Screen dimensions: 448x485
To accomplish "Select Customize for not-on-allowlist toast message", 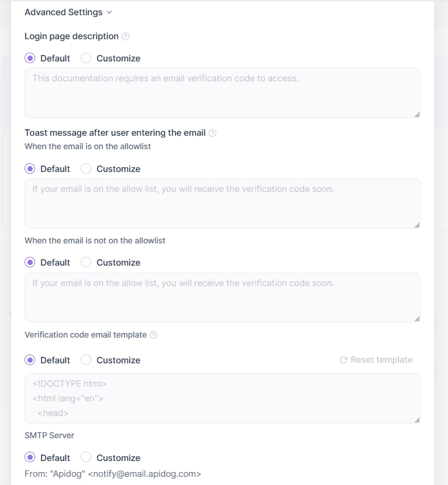I will [86, 263].
